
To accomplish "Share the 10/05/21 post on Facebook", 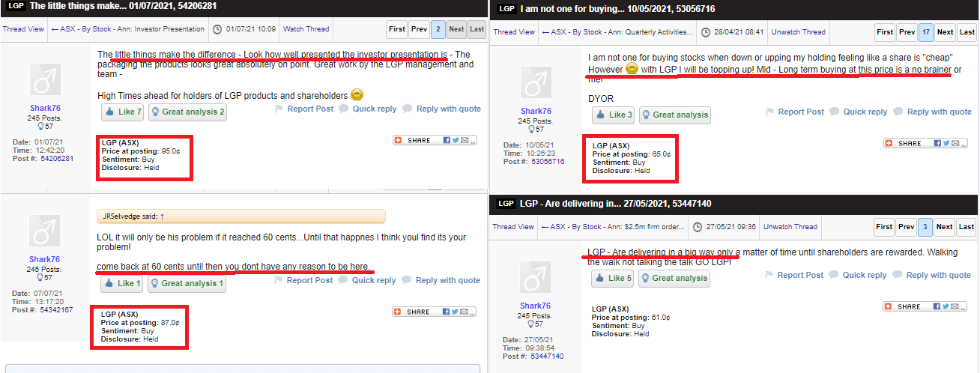I will [937, 143].
